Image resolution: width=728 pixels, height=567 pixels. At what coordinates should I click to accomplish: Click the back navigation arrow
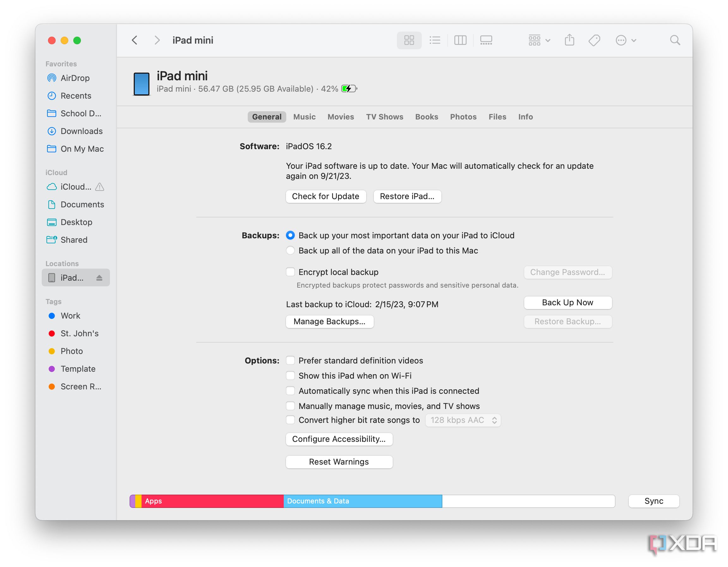(134, 40)
